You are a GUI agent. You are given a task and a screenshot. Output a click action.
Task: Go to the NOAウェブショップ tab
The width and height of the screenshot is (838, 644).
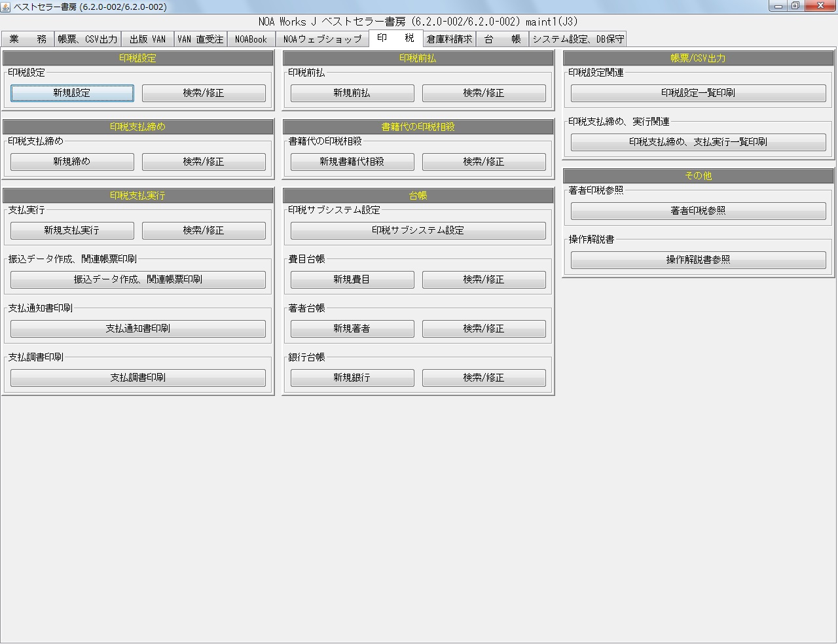pyautogui.click(x=322, y=39)
